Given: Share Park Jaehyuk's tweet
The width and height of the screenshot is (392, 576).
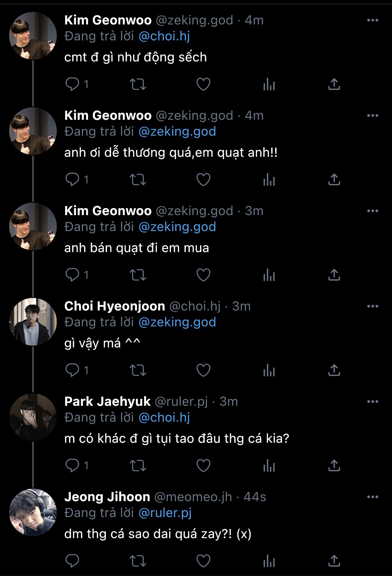Looking at the screenshot, I should 334,465.
